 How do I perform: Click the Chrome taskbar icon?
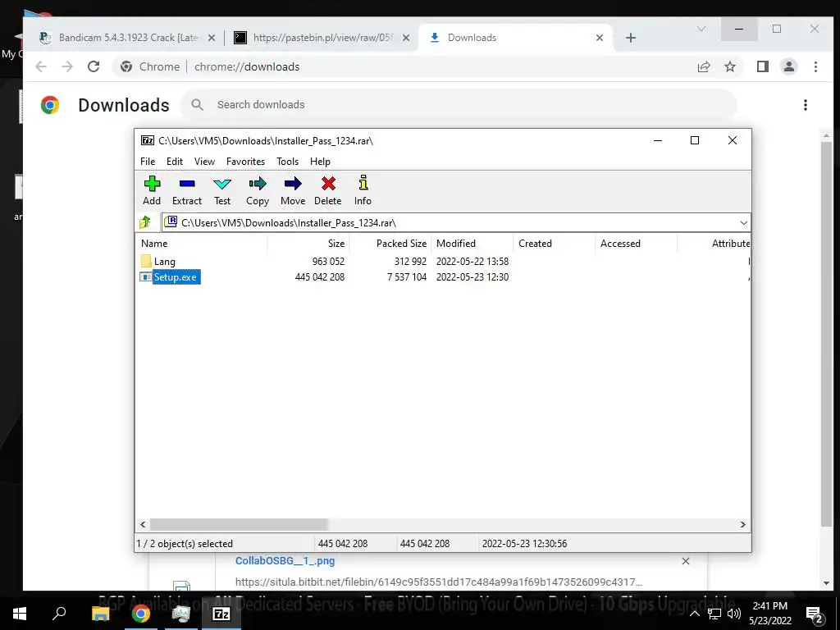[141, 614]
